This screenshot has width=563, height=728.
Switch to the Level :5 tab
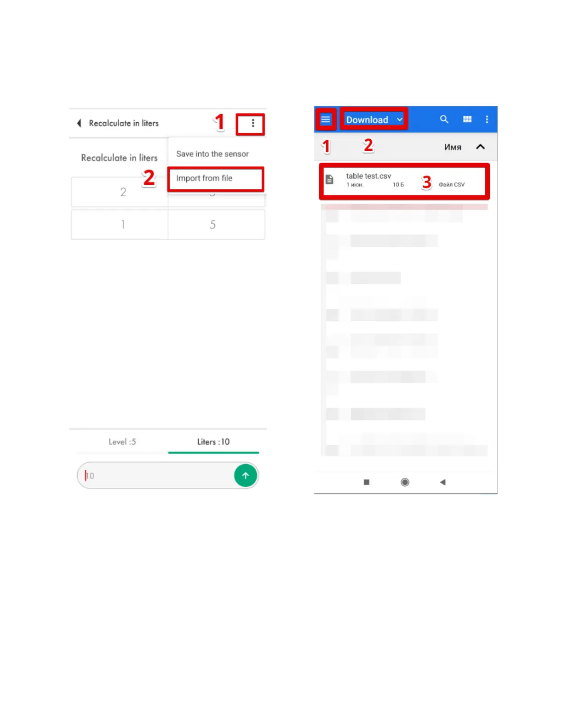tap(122, 442)
